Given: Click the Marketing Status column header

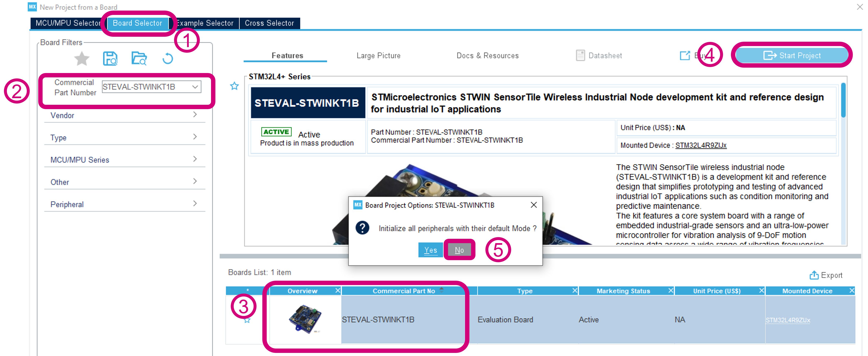Looking at the screenshot, I should pos(623,291).
